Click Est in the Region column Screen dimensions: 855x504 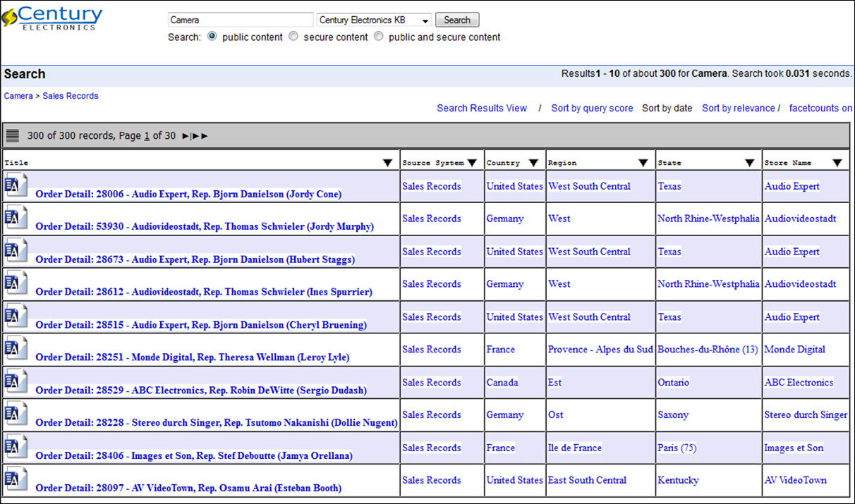coord(555,382)
